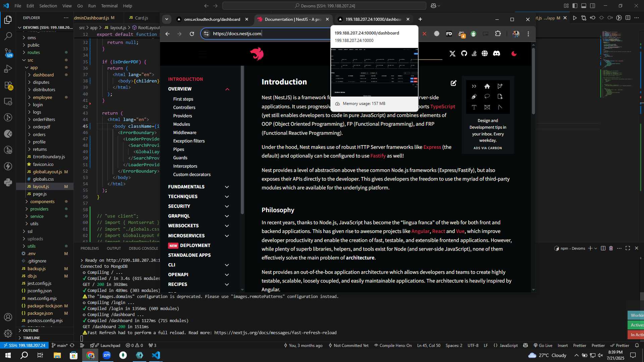Open the Selection menu

tap(48, 6)
